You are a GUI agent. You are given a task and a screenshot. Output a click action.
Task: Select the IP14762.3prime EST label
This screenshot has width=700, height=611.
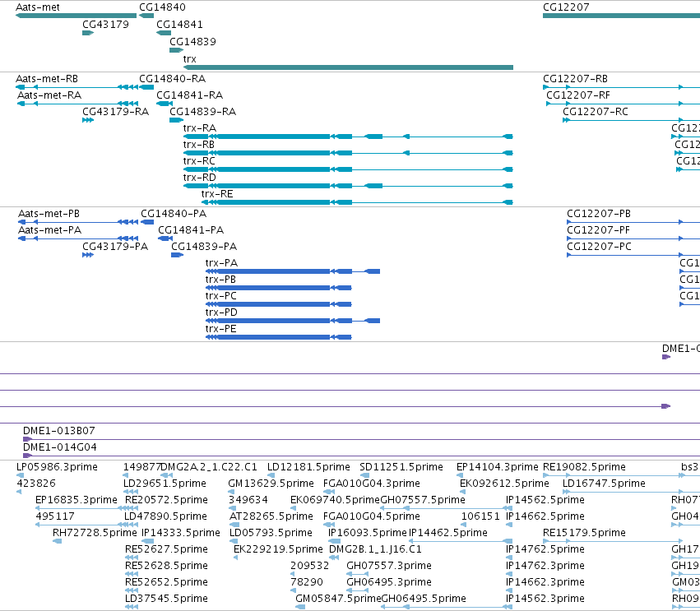point(545,566)
